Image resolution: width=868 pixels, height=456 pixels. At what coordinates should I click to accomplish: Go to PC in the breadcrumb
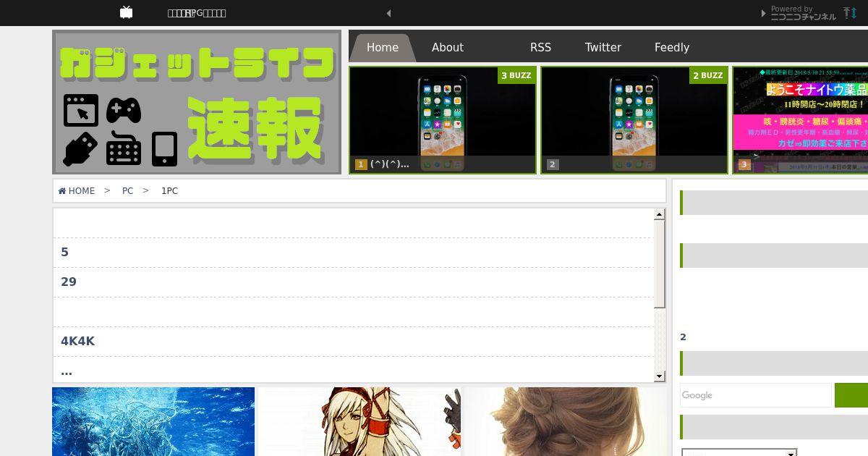[127, 191]
